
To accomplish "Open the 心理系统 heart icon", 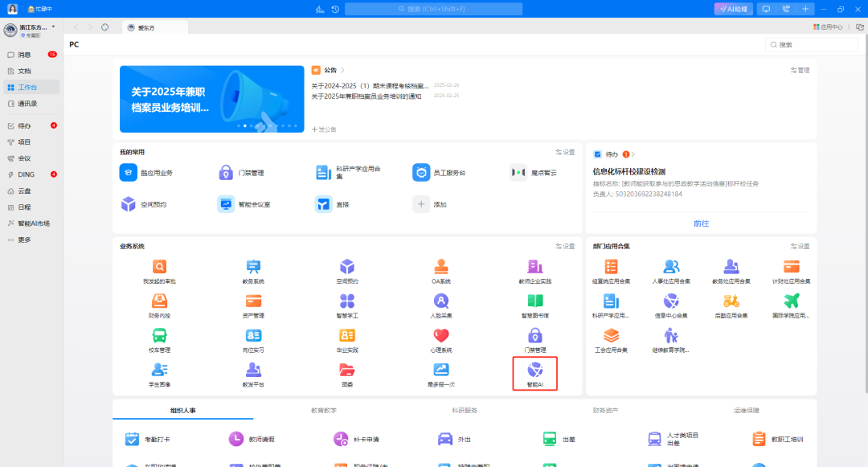I will tap(440, 336).
